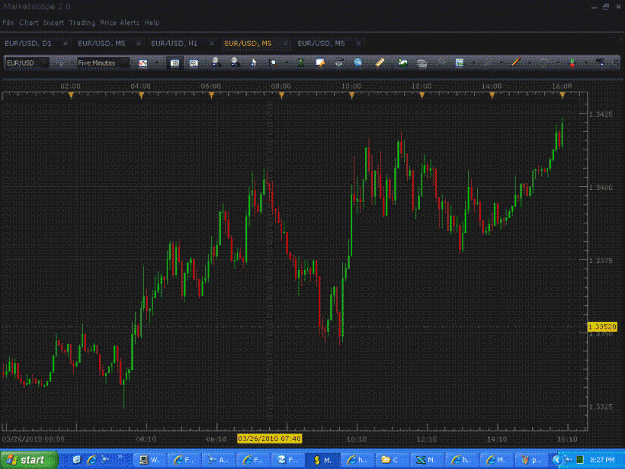625x469 pixels.
Task: Select the orange line drawing tool
Action: (516, 62)
